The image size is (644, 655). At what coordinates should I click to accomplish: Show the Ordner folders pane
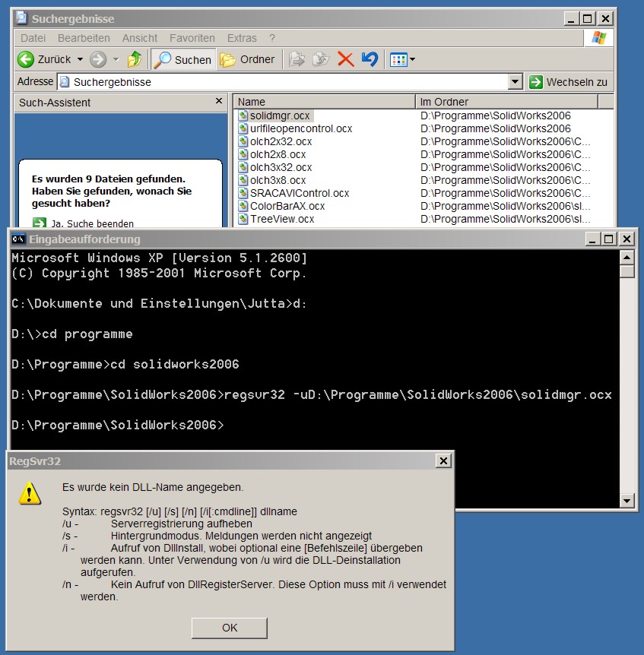click(247, 60)
